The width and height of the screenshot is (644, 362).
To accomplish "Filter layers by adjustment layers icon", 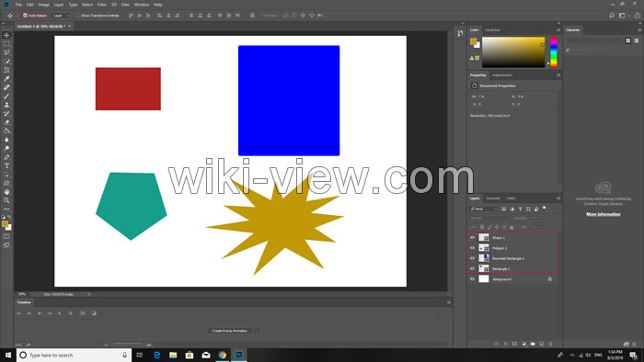I will click(x=512, y=209).
